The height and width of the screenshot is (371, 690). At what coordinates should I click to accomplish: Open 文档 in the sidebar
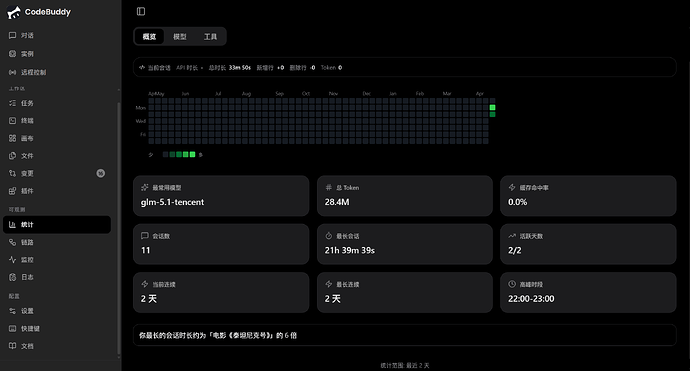57,346
